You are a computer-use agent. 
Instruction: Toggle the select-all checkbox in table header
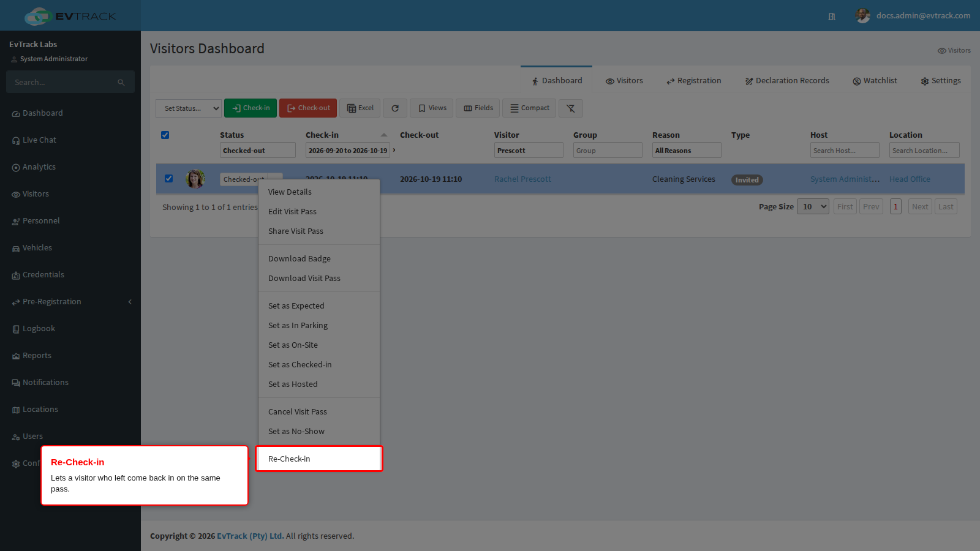165,135
